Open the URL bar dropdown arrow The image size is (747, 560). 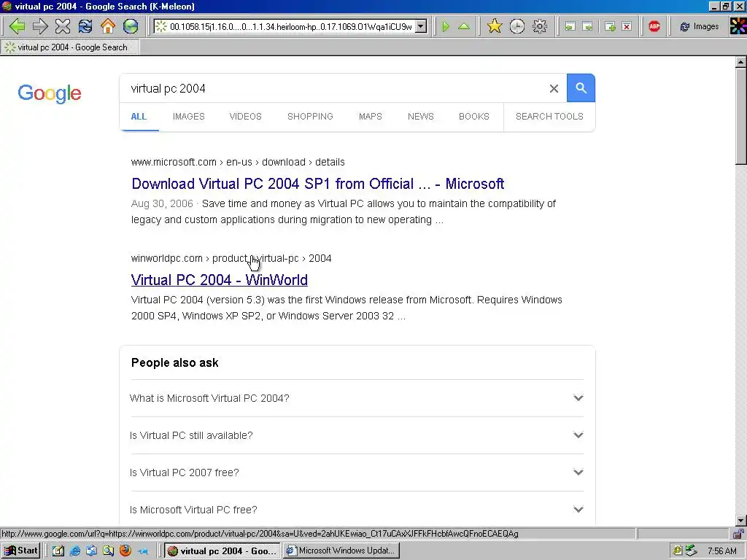421,27
